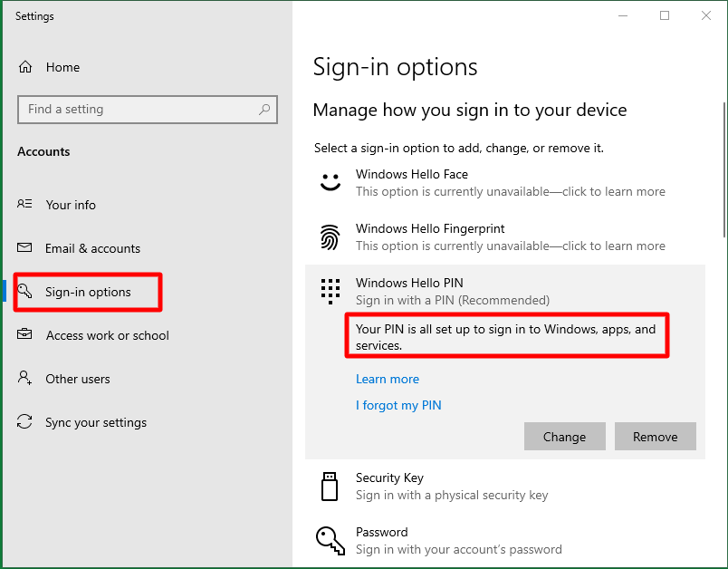Viewport: 728px width, 569px height.
Task: Click Remove PIN button
Action: point(655,436)
